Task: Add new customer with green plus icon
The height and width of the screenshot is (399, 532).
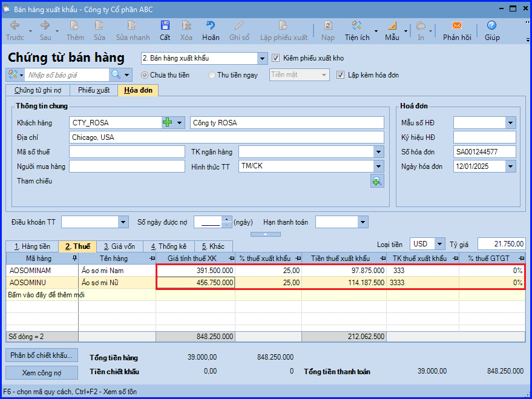Action: coord(168,122)
